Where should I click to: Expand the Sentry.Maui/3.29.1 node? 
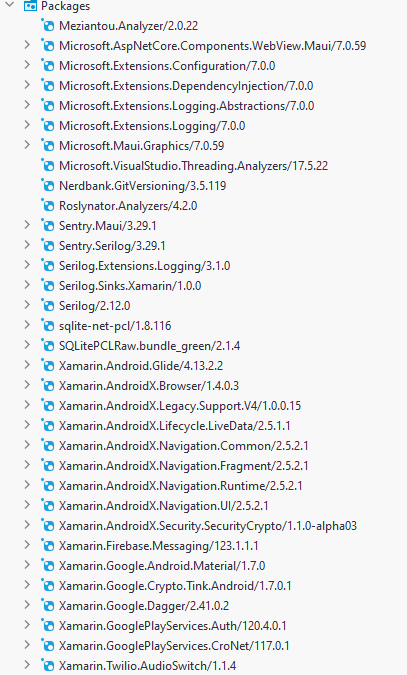27,225
